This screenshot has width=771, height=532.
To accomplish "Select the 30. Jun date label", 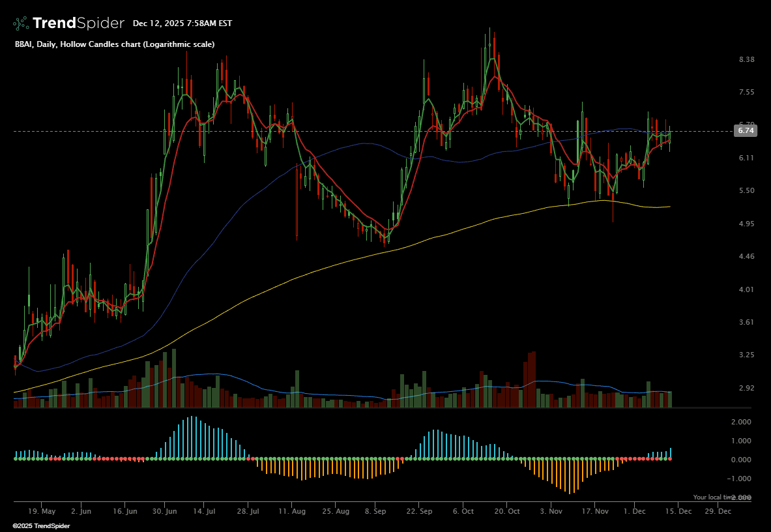I will pyautogui.click(x=166, y=512).
